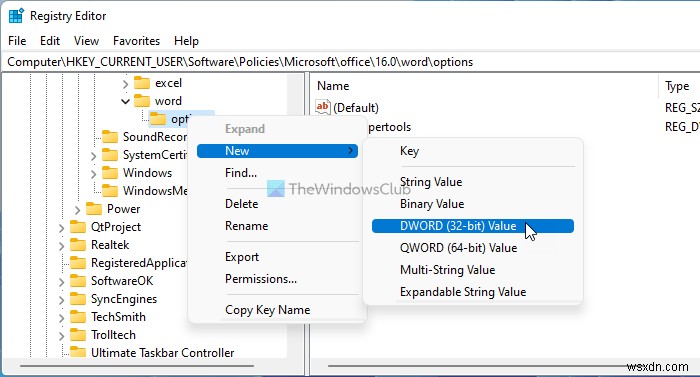Click the WindowsMedia folder icon
Viewport: 700px width, 377px height.
[x=110, y=190]
